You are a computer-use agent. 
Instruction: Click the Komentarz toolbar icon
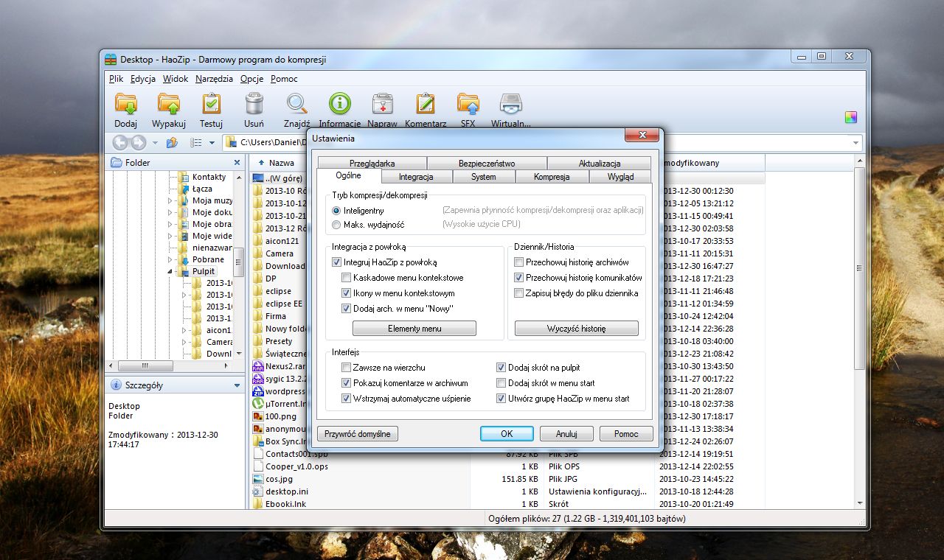pyautogui.click(x=426, y=104)
